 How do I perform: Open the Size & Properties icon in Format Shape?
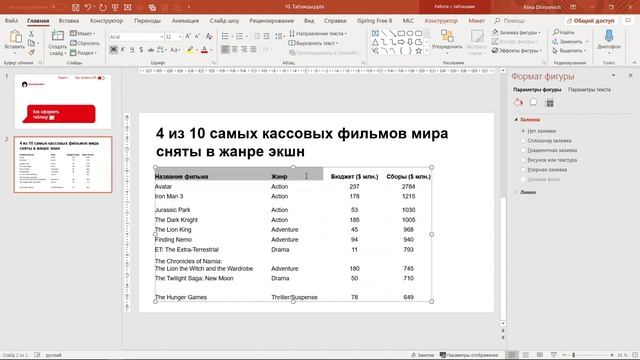(x=550, y=102)
